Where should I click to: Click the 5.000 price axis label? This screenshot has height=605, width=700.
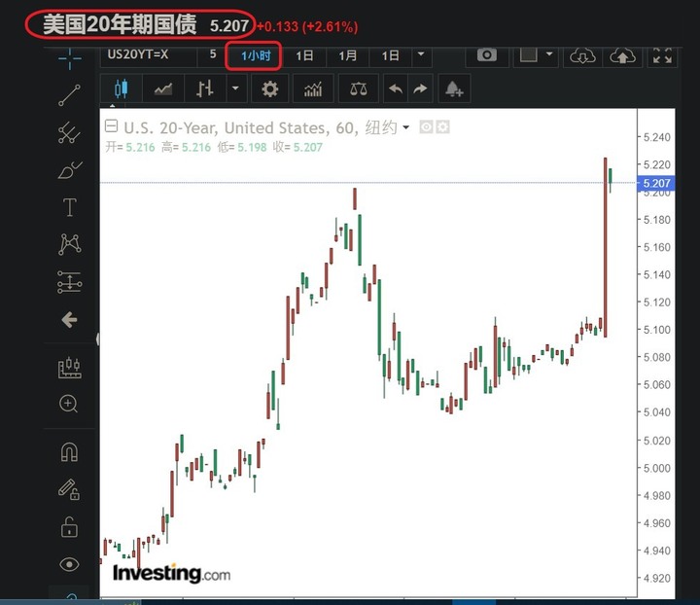click(x=656, y=468)
